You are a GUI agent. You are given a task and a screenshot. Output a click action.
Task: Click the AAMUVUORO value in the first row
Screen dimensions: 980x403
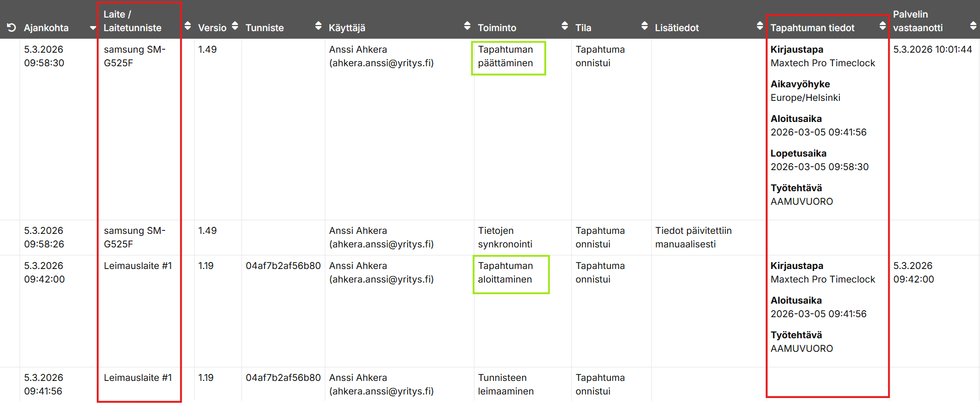click(802, 201)
